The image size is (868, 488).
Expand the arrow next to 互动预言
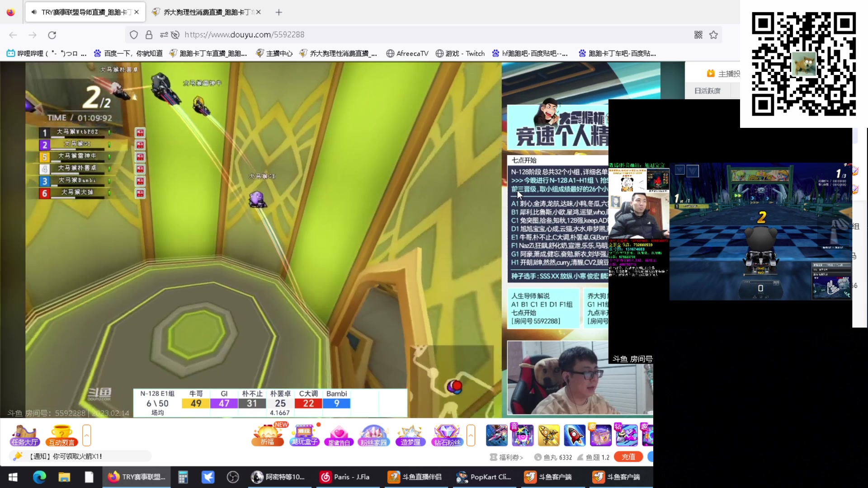[x=87, y=435]
